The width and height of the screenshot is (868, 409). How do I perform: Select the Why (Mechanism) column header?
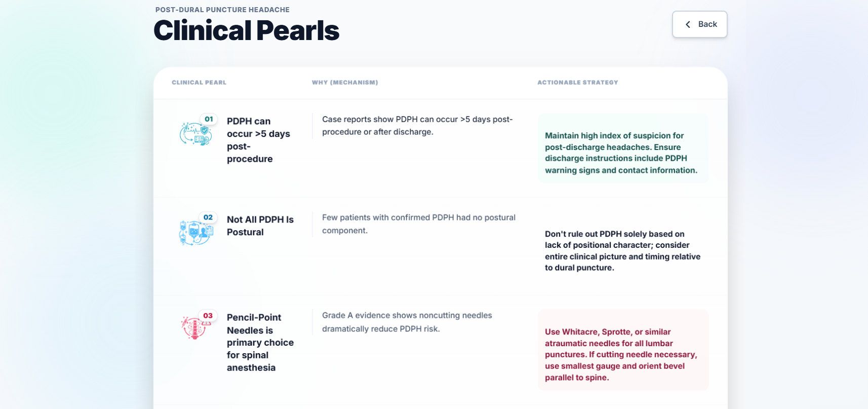tap(345, 83)
